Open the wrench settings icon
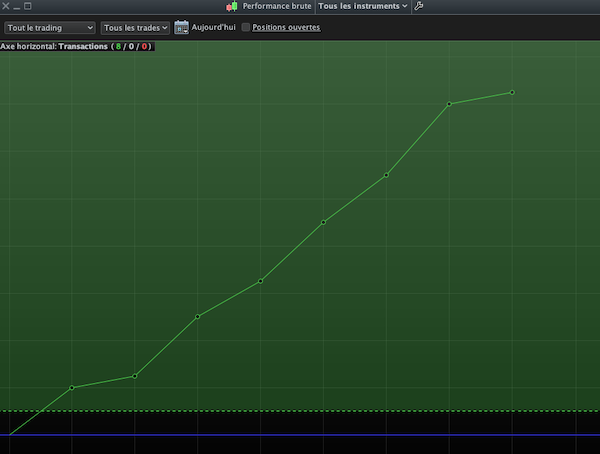Viewport: 600px width, 454px height. coord(418,6)
